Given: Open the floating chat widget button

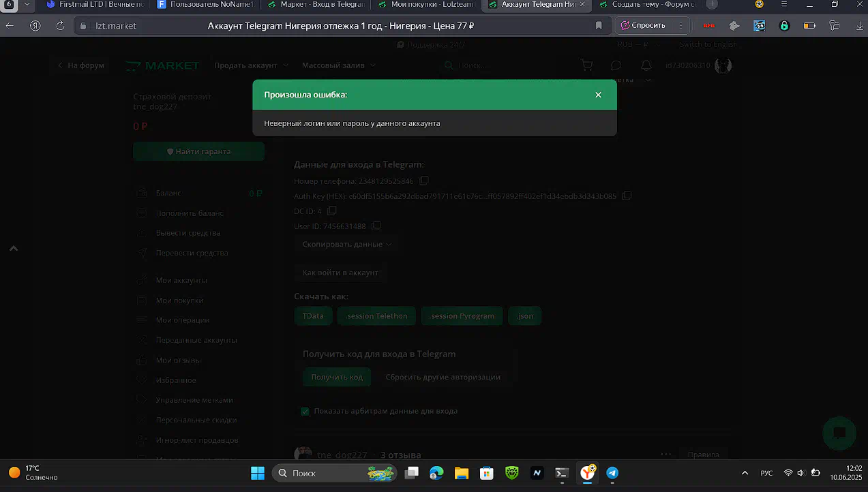Looking at the screenshot, I should [x=839, y=433].
